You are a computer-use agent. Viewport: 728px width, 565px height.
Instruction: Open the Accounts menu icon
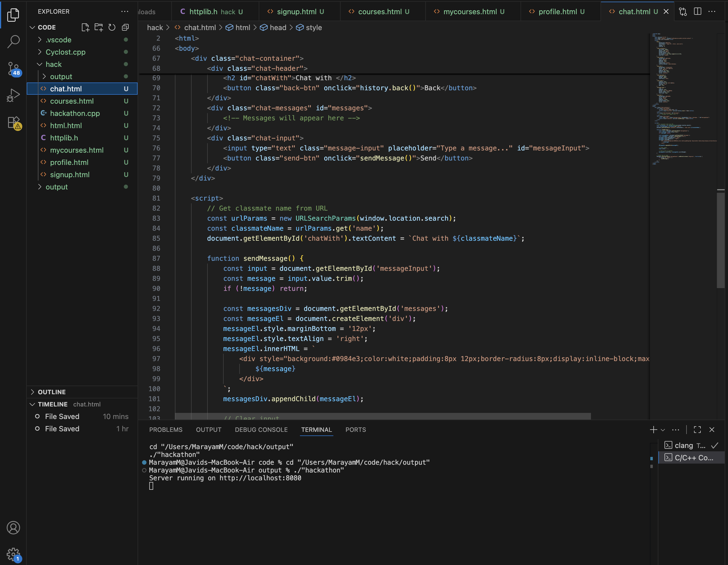click(x=13, y=528)
